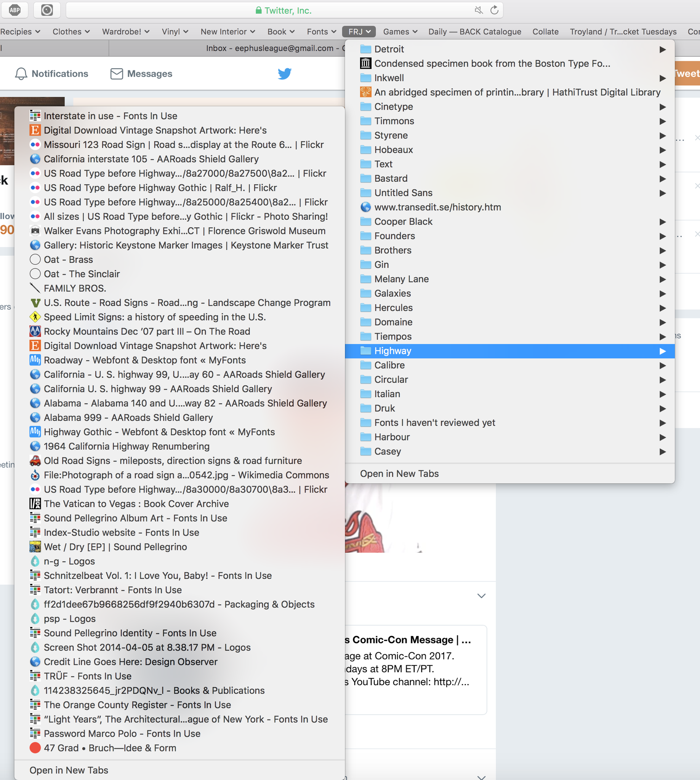Viewport: 700px width, 780px height.
Task: Click the Fonts In Use icon beside Interstate in use
Action: click(x=35, y=116)
